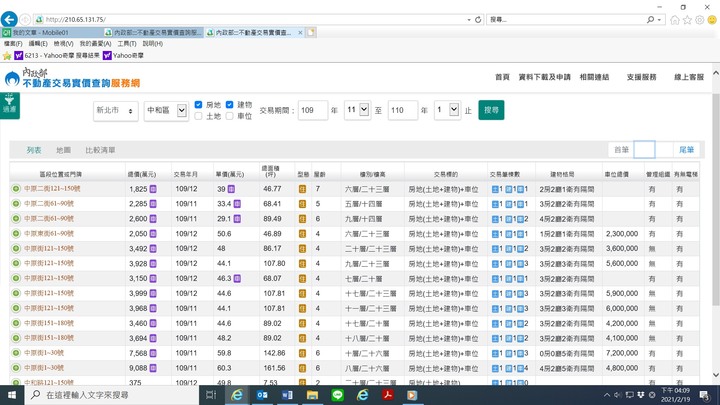Expand row 中原二街121~150號 with green plus
Screen dimensions: 720x405
(x=16, y=189)
